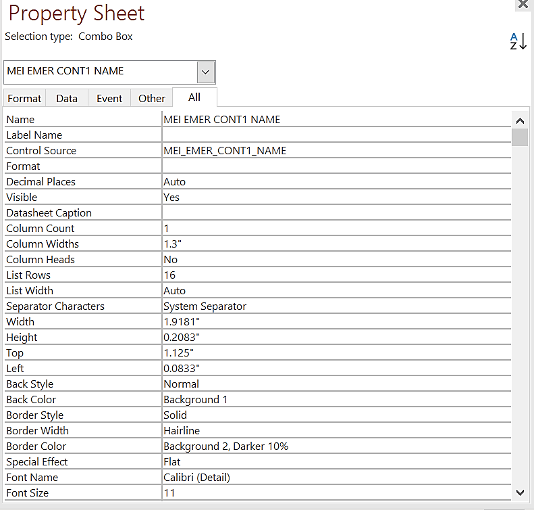Click the vertical scrollbar thumb
The image size is (534, 510).
520,137
